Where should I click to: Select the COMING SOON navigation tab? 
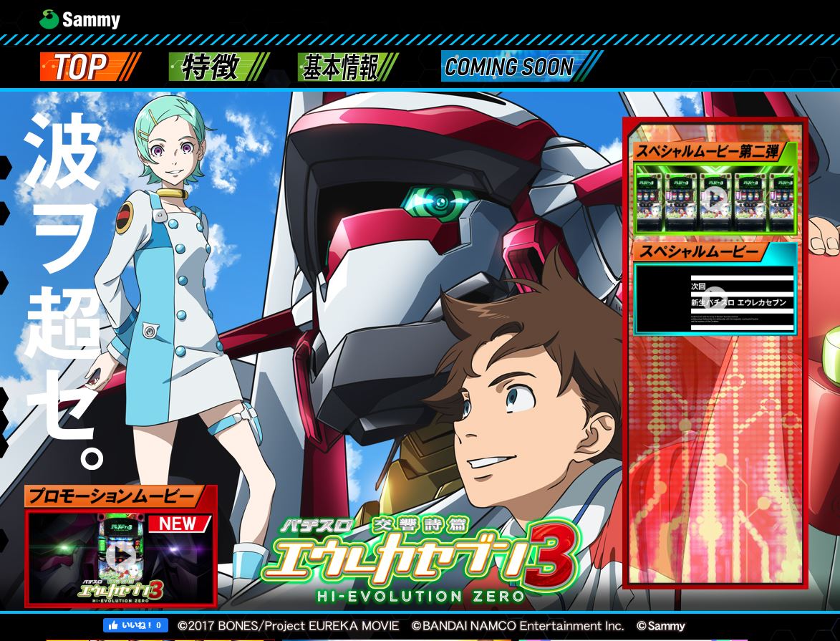(521, 67)
